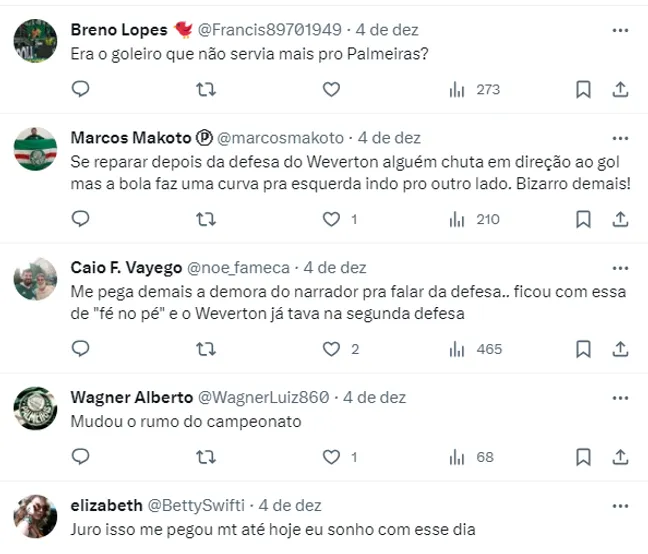Reply to Marcos Makoto's tweet
Screen dimensions: 648x554
pos(82,219)
